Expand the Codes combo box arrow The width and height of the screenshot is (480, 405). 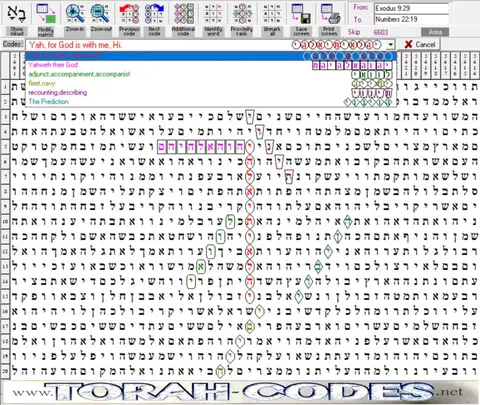390,44
